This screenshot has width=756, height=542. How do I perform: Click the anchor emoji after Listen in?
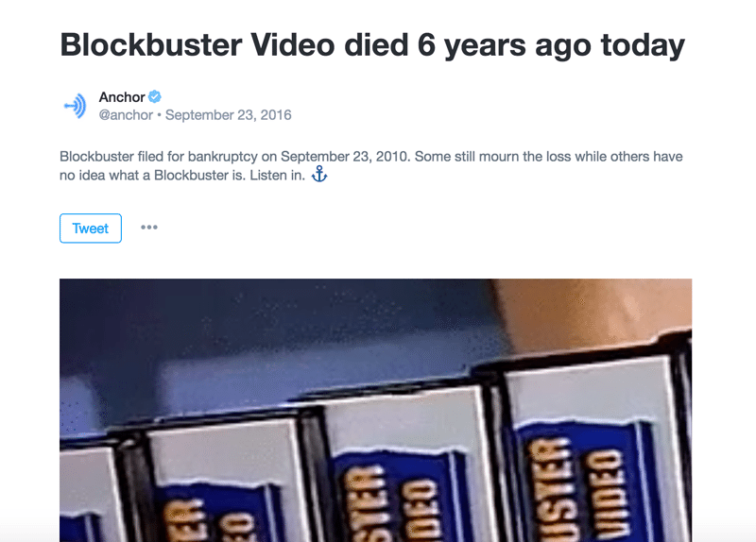(319, 174)
